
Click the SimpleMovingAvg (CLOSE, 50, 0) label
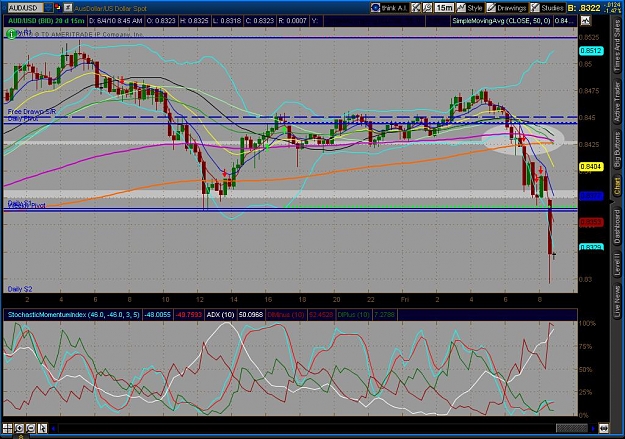click(501, 21)
